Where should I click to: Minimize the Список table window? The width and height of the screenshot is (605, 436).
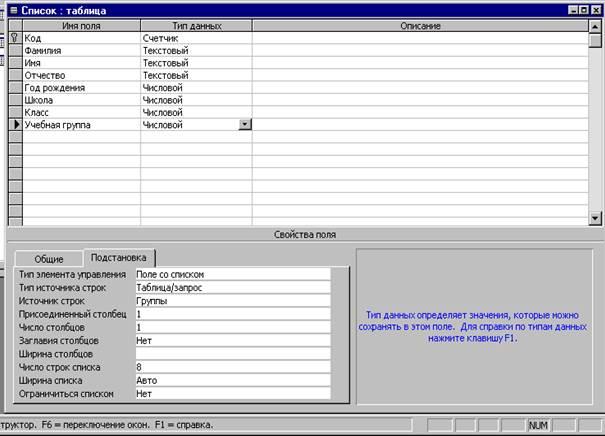(570, 9)
